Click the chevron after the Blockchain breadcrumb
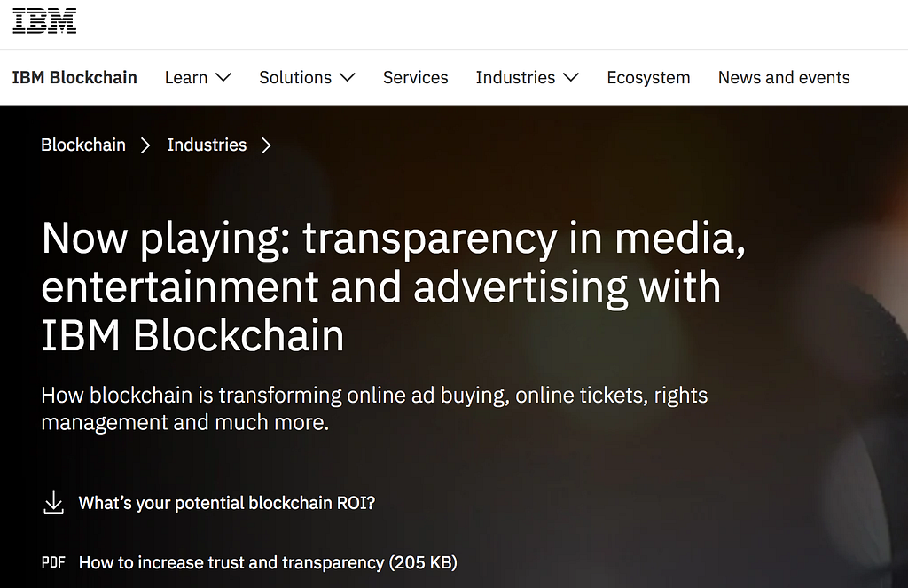This screenshot has height=588, width=908. tap(146, 145)
